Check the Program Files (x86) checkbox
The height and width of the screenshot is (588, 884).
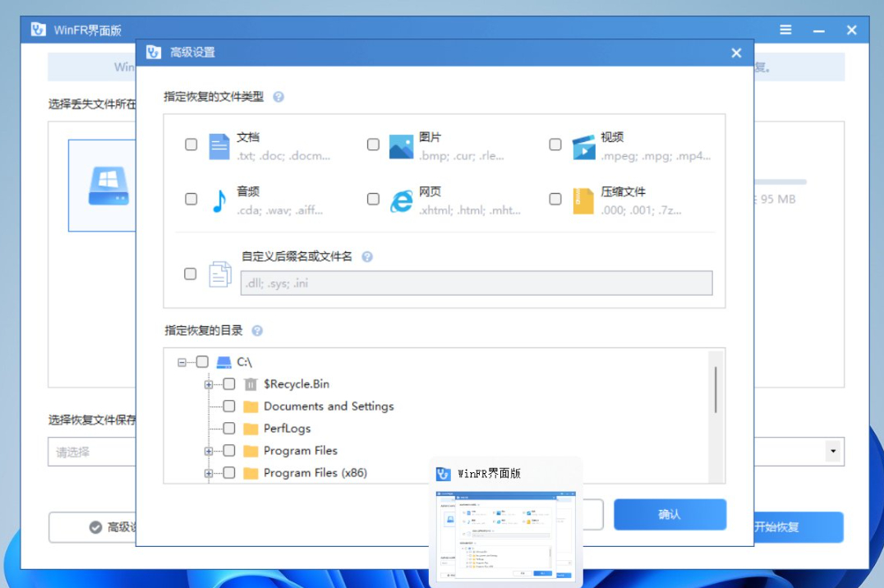coord(229,473)
